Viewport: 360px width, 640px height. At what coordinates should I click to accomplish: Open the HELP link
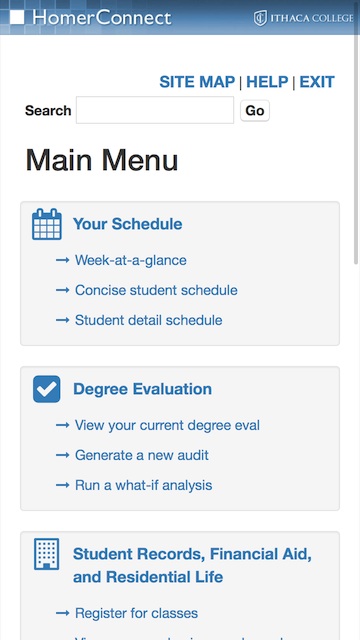coord(267,82)
